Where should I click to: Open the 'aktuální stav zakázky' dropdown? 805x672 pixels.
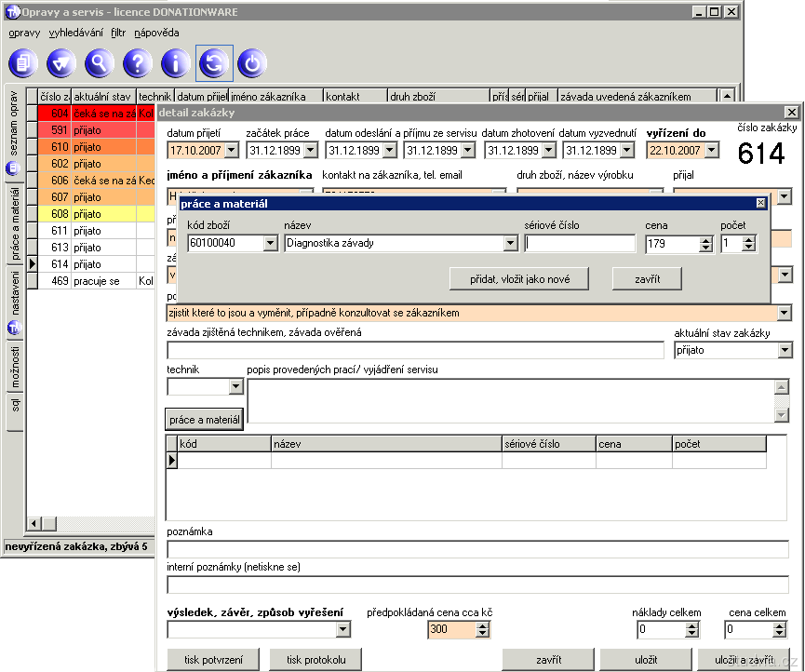[784, 351]
